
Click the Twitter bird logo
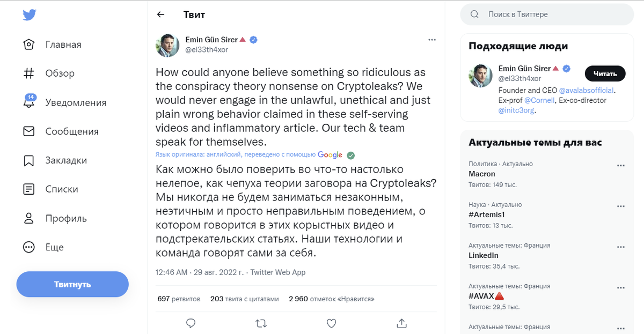tap(30, 14)
